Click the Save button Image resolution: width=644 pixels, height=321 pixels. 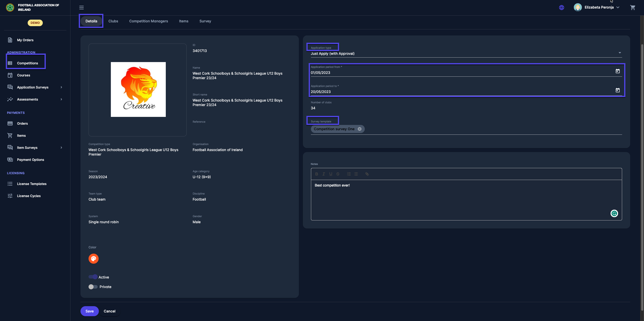(x=90, y=311)
